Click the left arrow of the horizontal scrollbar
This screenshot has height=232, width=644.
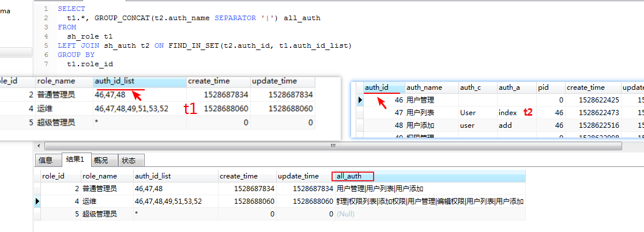coord(39,146)
